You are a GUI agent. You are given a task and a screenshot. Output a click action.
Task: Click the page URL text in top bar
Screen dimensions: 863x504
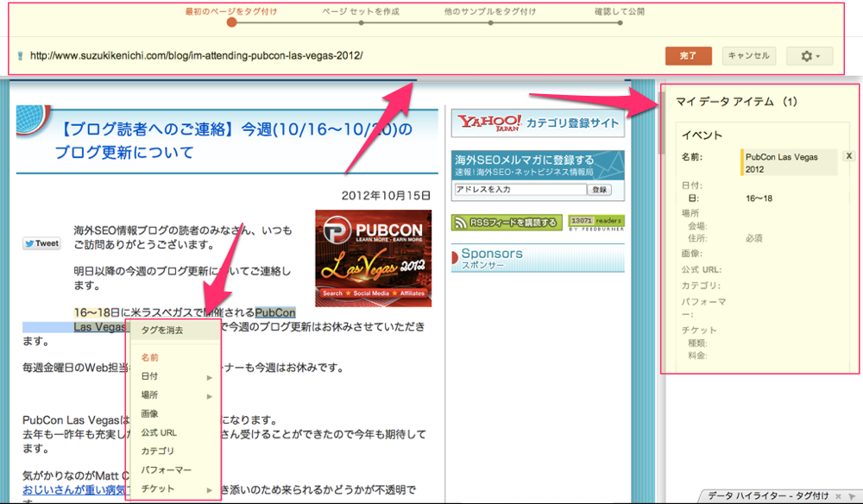click(x=197, y=55)
